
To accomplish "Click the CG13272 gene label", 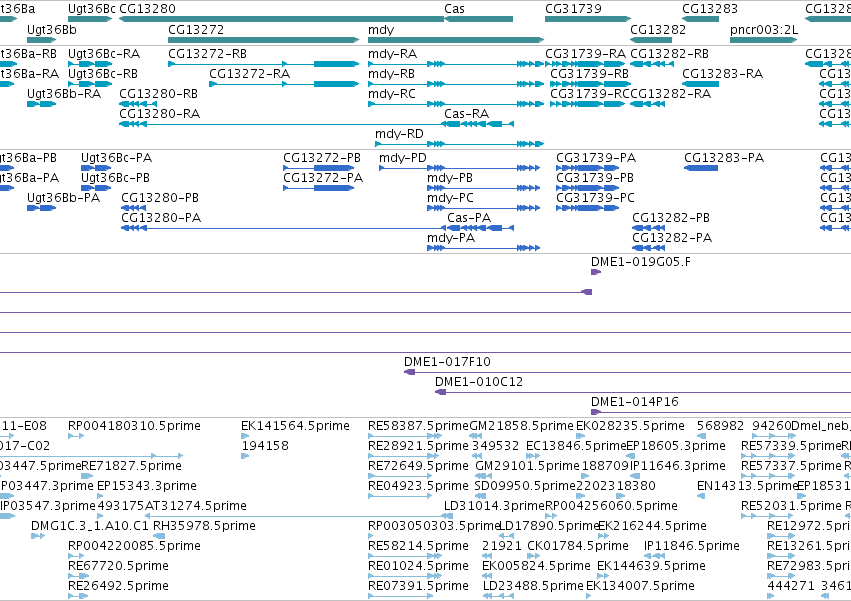I will (196, 29).
